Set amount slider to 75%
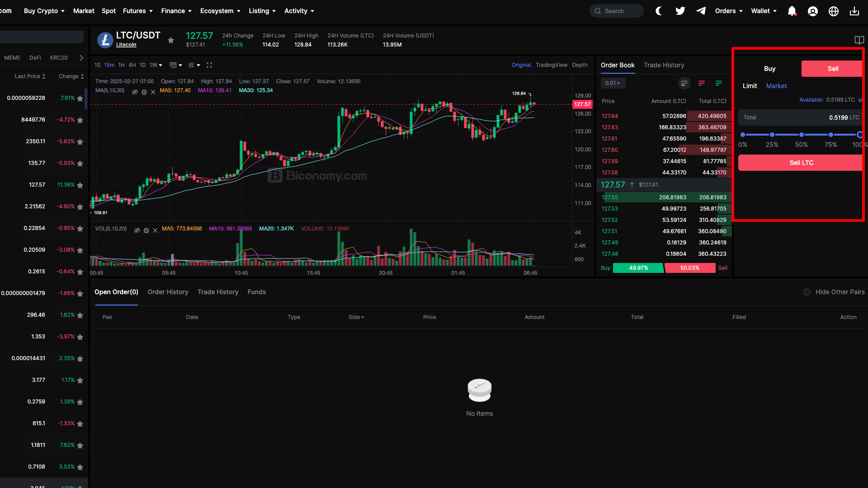Image resolution: width=868 pixels, height=488 pixels. pos(830,135)
